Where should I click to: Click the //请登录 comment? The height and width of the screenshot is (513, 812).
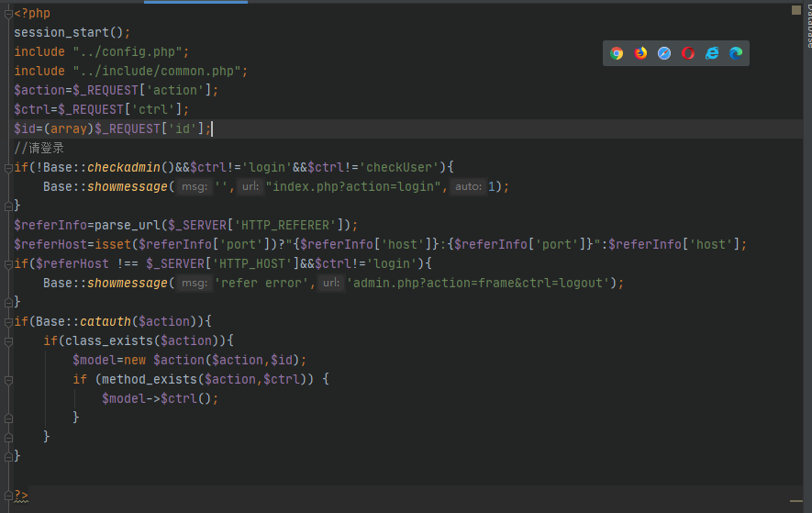pyautogui.click(x=39, y=148)
